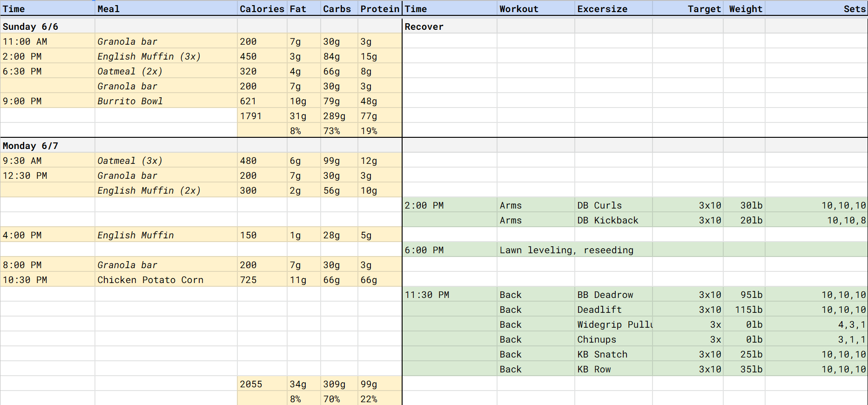868x405 pixels.
Task: Click the 10,10,8 sets cell
Action: pos(816,220)
